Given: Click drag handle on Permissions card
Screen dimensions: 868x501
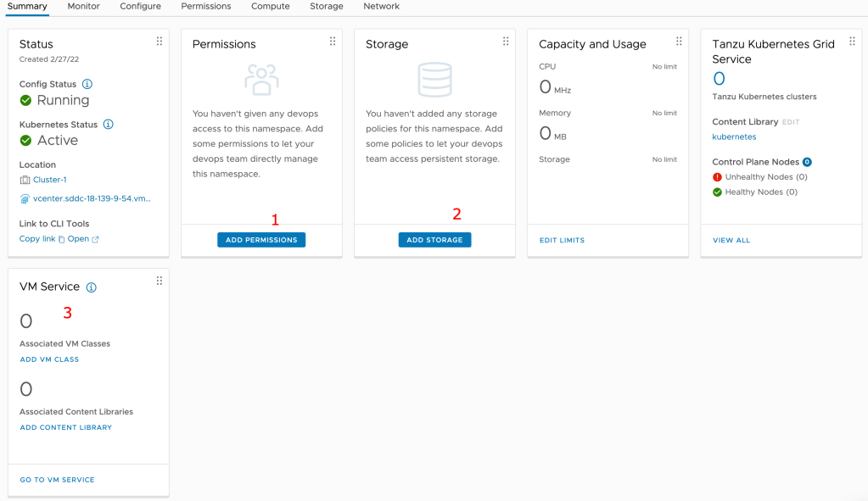Looking at the screenshot, I should point(333,42).
